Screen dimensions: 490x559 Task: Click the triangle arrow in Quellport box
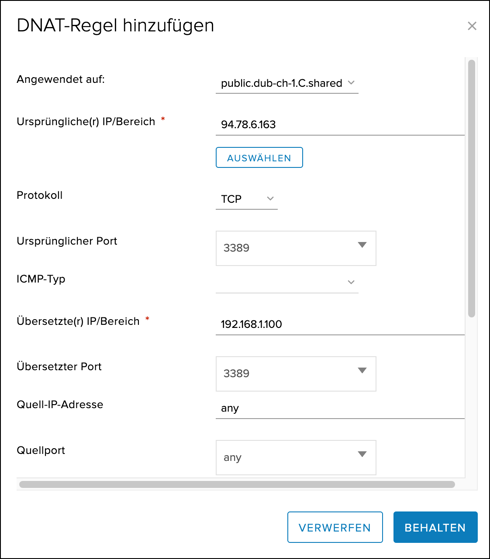[362, 454]
